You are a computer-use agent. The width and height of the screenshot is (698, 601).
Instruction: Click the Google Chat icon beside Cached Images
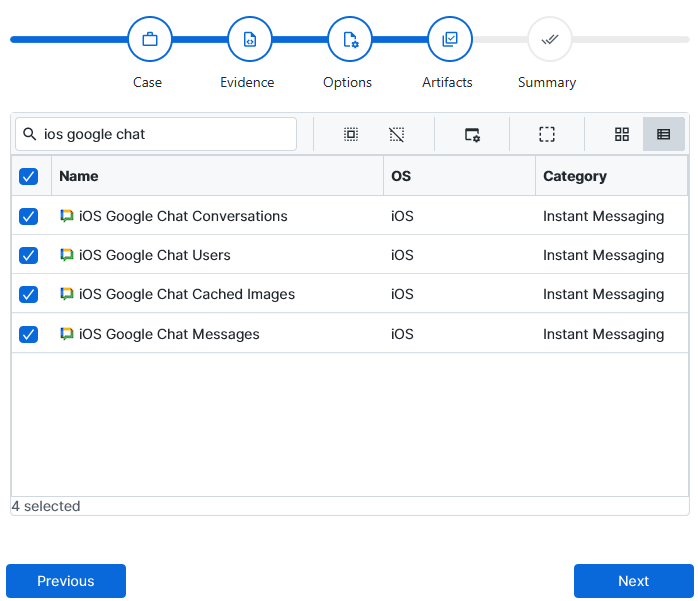tap(67, 294)
